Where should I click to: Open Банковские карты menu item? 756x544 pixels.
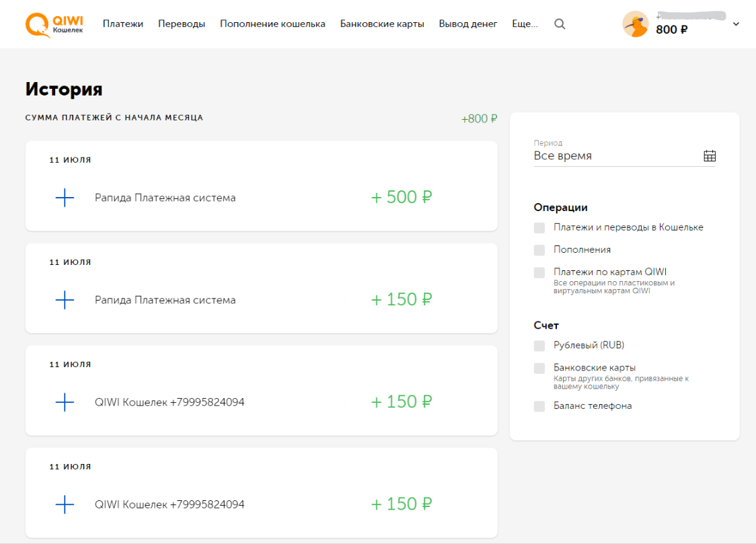coord(382,24)
